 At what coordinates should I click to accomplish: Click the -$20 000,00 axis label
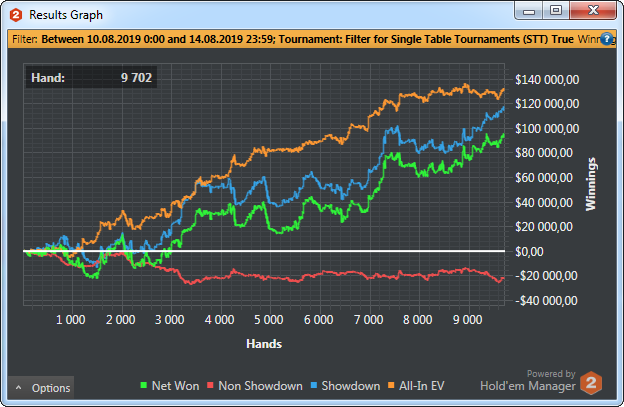546,276
